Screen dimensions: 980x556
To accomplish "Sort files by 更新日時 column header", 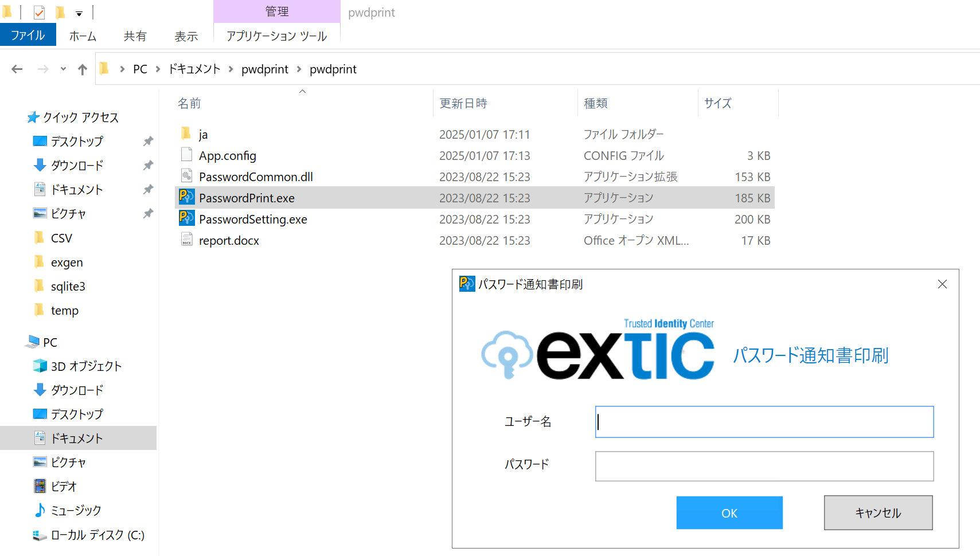I will pyautogui.click(x=463, y=103).
